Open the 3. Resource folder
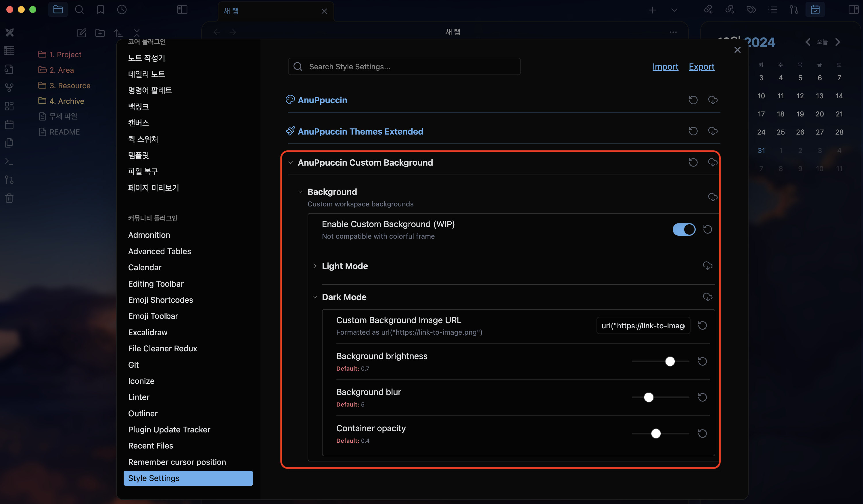The width and height of the screenshot is (863, 504). tap(70, 86)
